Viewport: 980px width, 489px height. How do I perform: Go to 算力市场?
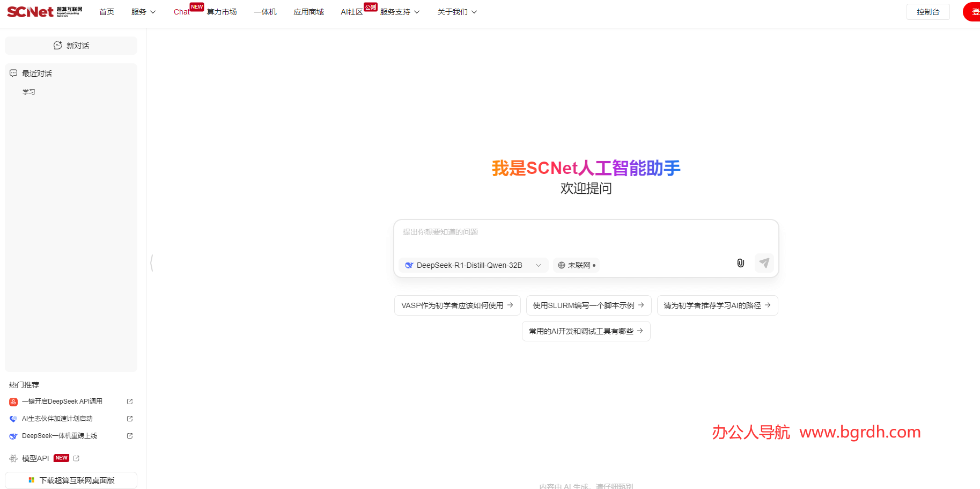point(222,12)
